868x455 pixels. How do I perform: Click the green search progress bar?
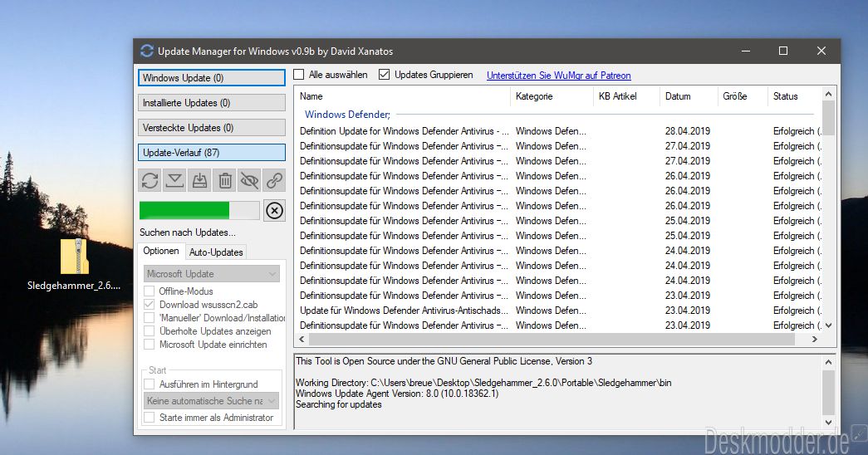coord(199,210)
